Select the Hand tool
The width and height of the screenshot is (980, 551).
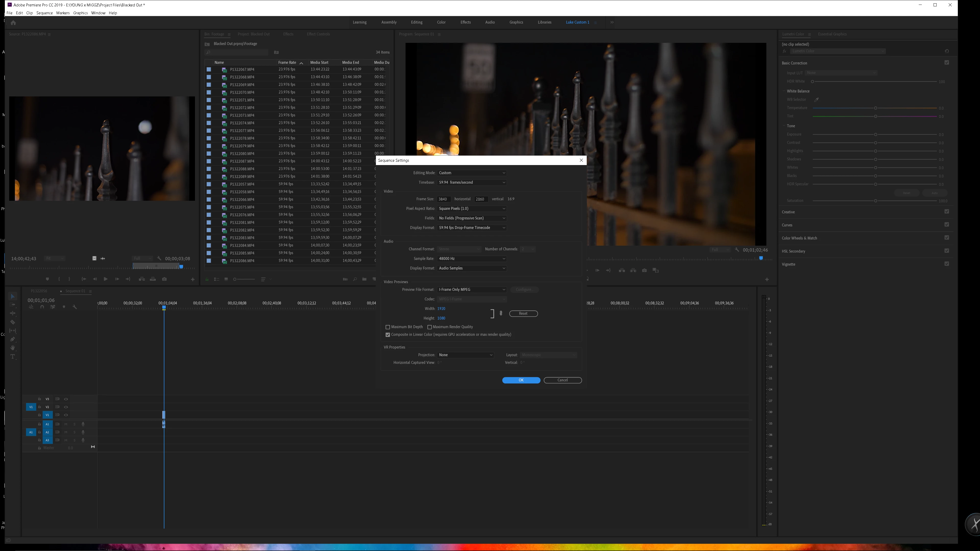tap(13, 348)
